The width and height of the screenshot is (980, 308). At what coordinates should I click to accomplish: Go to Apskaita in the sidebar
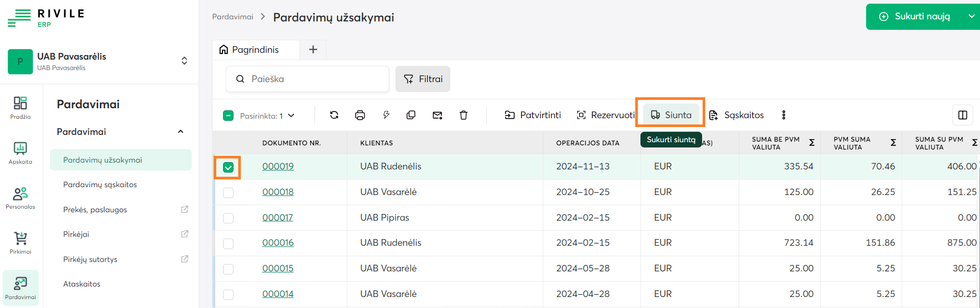pos(20,153)
